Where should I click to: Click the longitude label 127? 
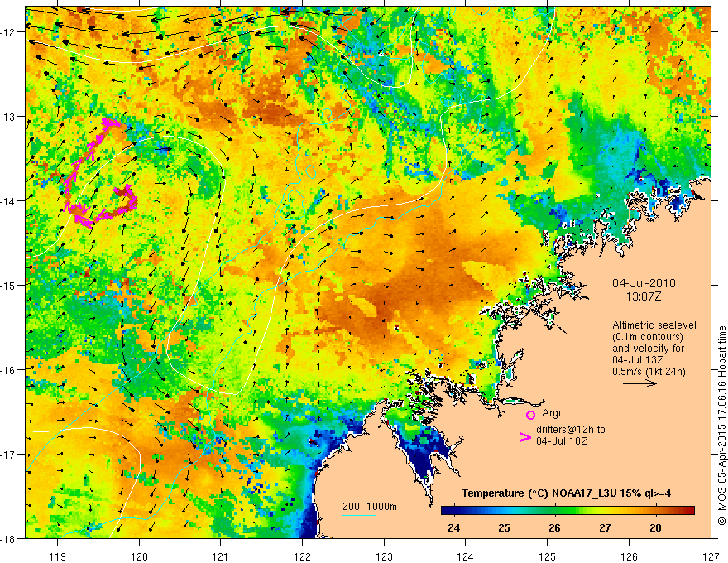point(711,556)
